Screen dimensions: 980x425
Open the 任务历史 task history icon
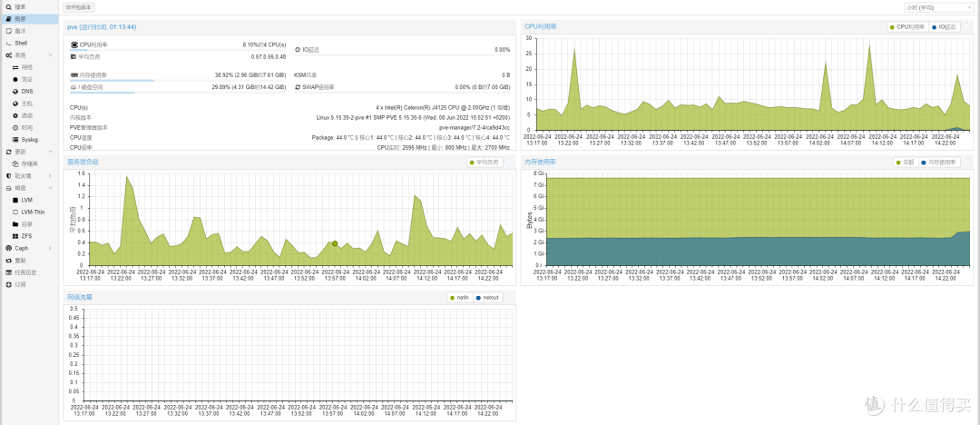click(x=9, y=272)
